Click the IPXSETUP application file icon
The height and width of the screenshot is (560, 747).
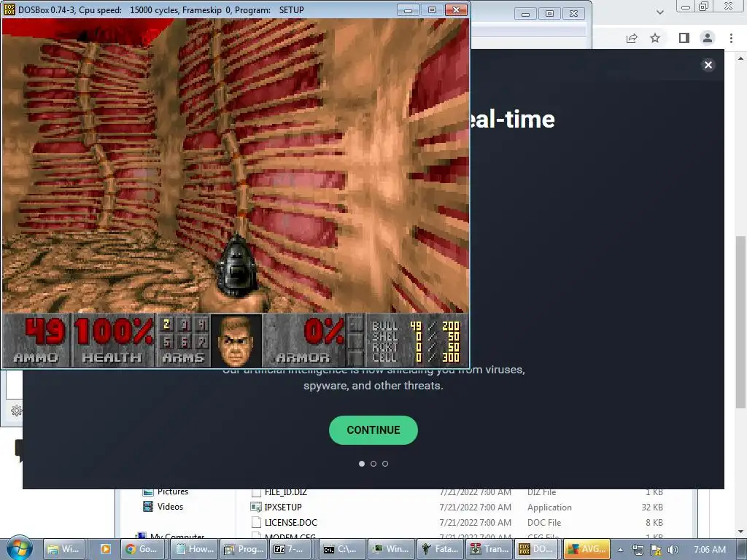(256, 507)
